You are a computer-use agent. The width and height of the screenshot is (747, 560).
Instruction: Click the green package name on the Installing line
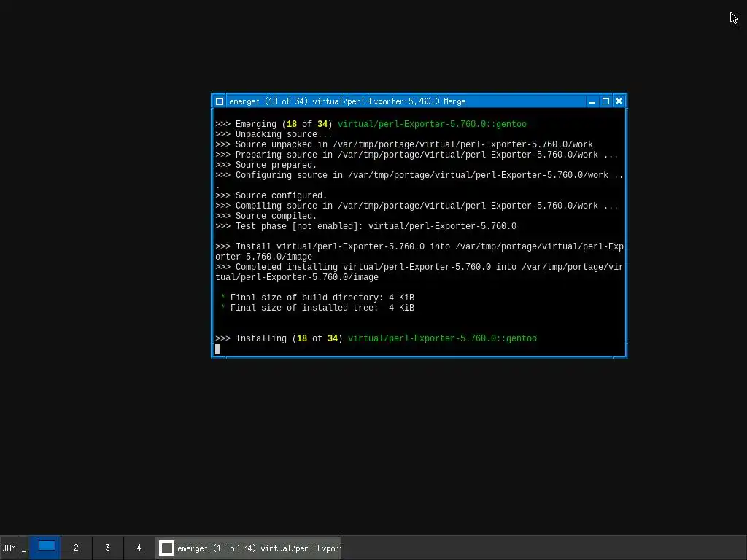click(x=442, y=338)
